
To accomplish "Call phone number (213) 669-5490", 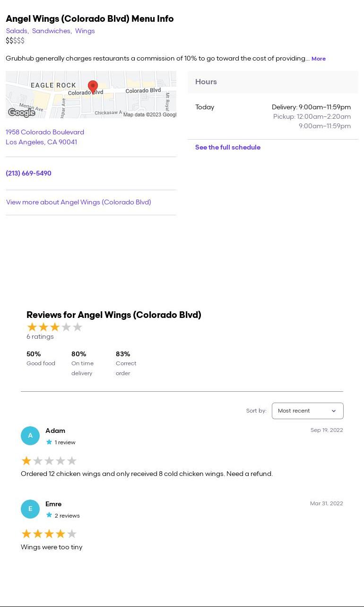I will click(28, 173).
